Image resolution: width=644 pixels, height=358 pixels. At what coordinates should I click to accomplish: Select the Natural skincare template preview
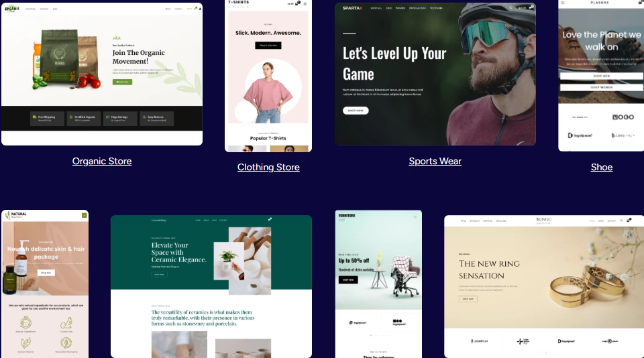(x=45, y=284)
